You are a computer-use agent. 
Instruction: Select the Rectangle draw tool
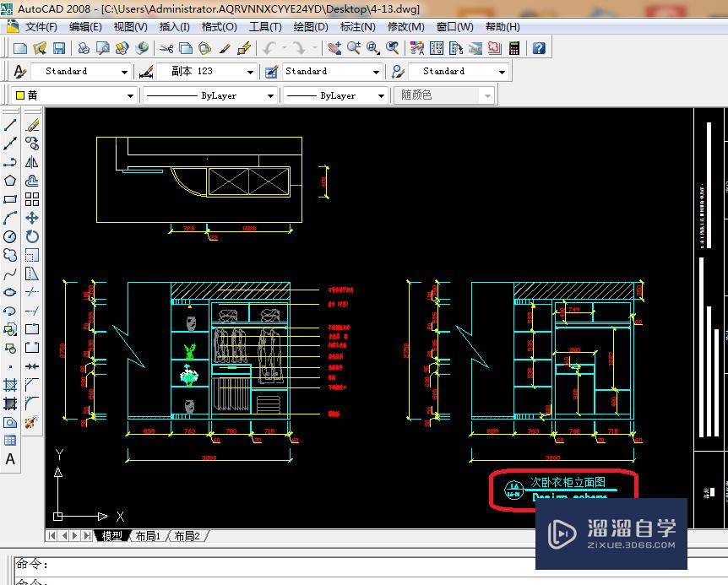click(10, 199)
